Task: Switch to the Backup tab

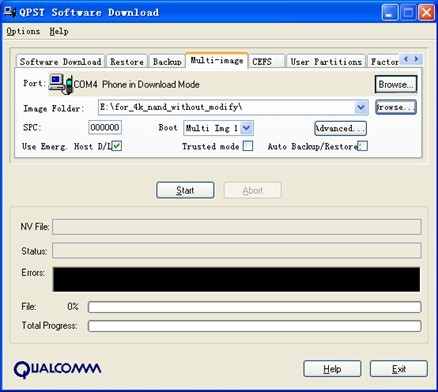Action: [x=167, y=62]
